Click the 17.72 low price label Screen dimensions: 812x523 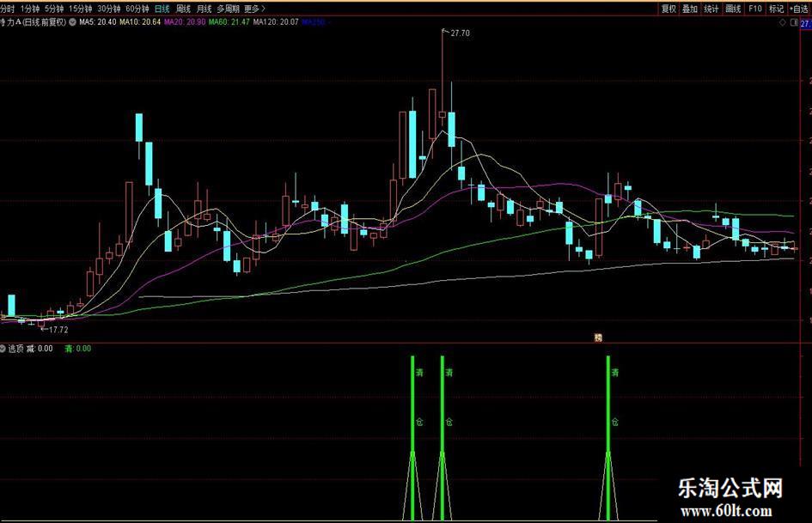[x=58, y=330]
